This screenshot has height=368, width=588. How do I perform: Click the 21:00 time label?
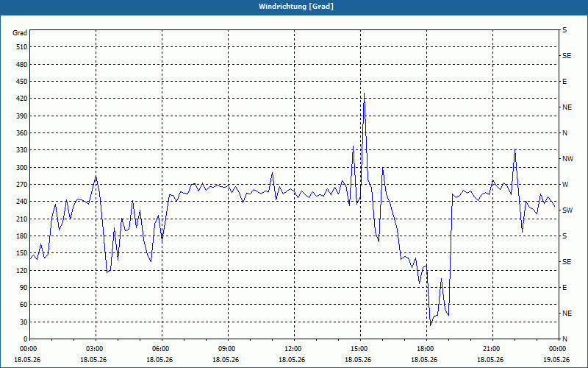point(491,349)
